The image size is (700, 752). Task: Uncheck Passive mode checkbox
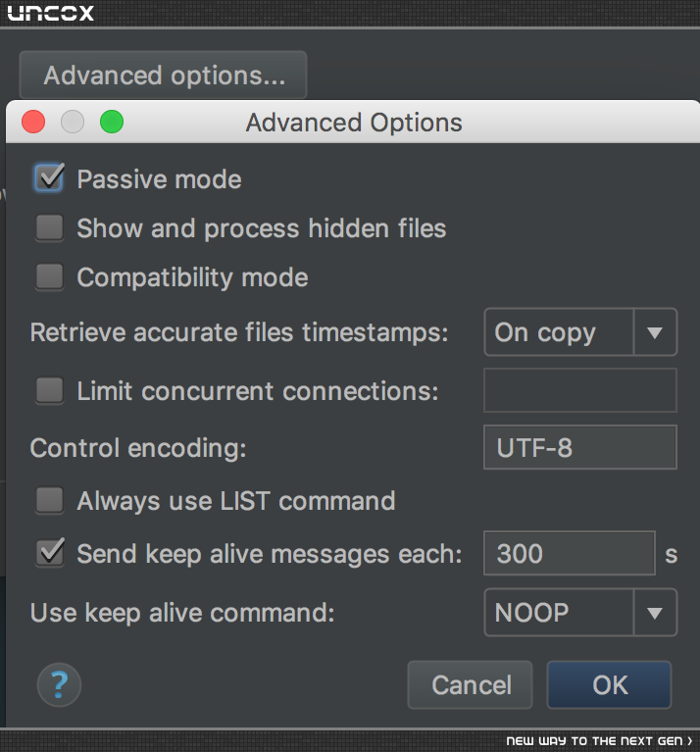coord(49,177)
